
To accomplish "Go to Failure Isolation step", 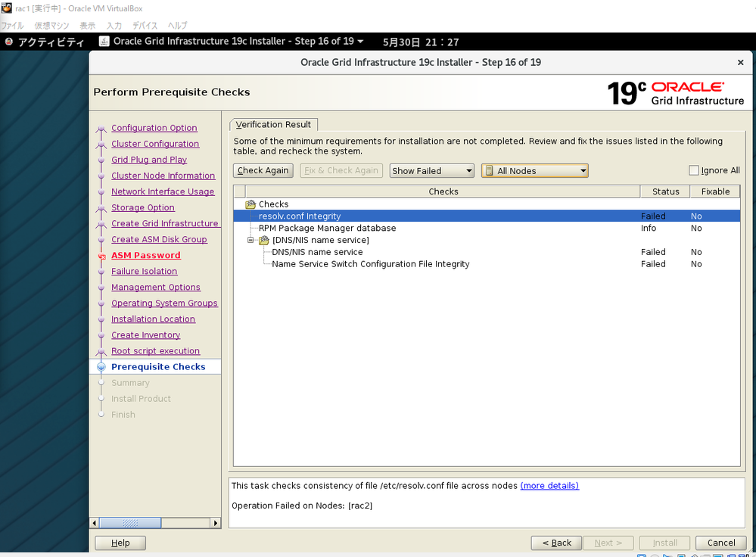I will click(x=144, y=271).
